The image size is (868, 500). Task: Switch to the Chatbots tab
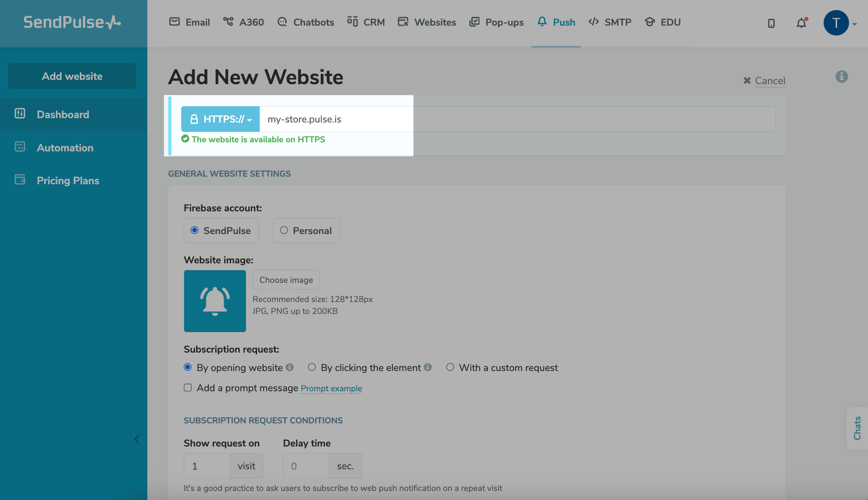tap(306, 22)
